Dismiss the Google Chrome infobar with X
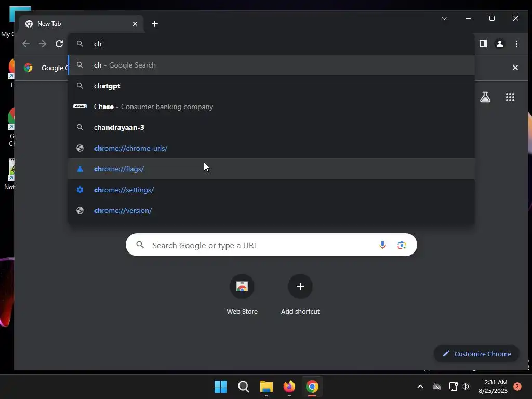 [x=515, y=68]
